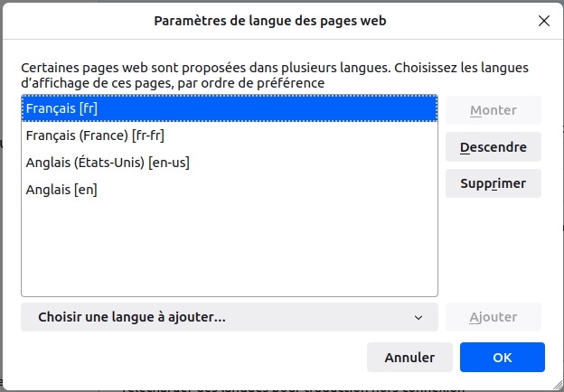This screenshot has height=392, width=564.
Task: Click the chevron arrow of the language dropdown
Action: [x=418, y=317]
